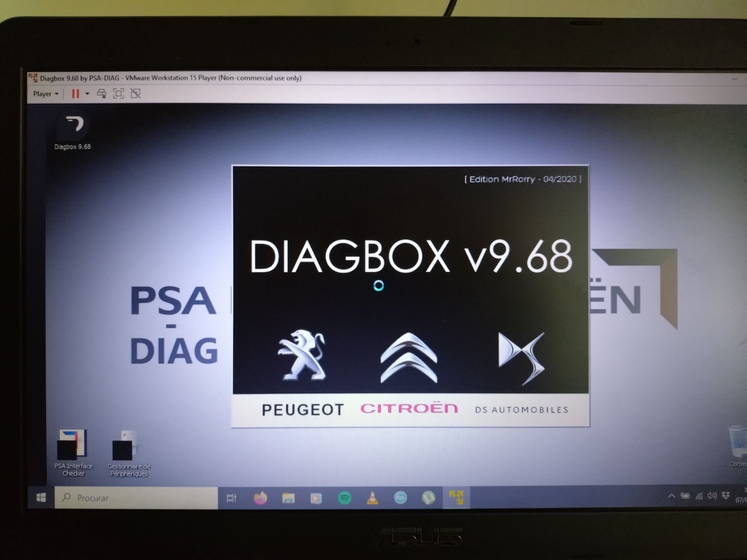The width and height of the screenshot is (747, 560).
Task: Enter VMware full screen mode
Action: (118, 94)
